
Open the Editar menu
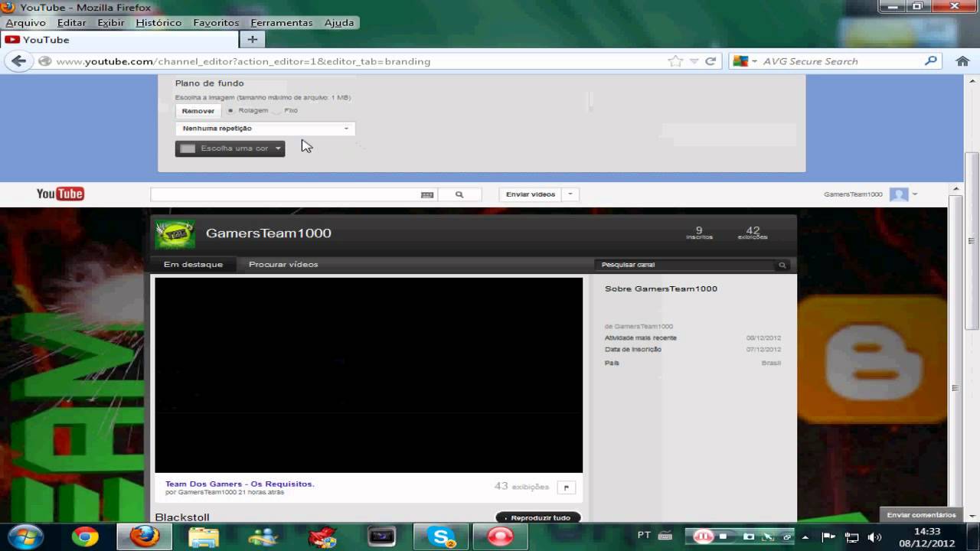point(71,23)
